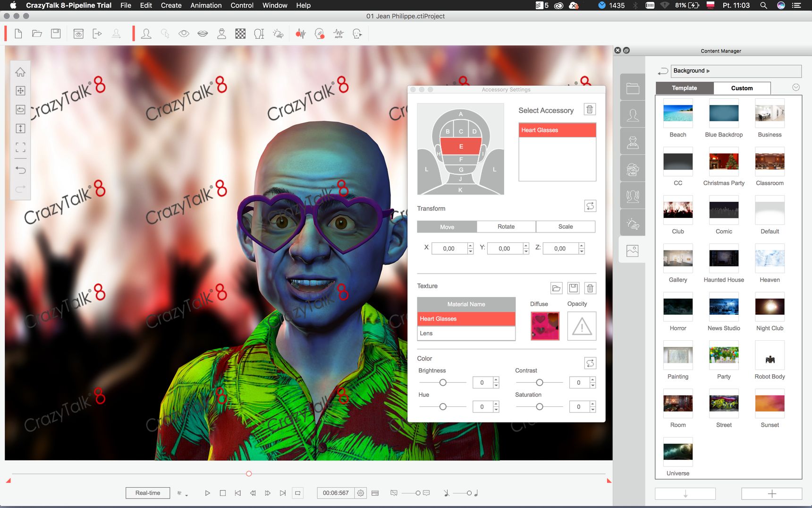Open the accessory character icon in the toolbar

click(221, 34)
